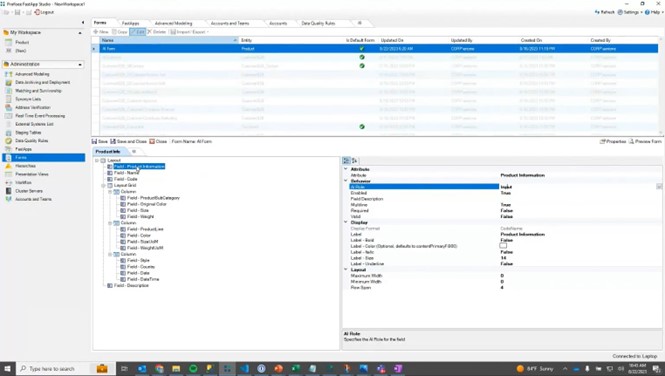
Task: Click the Delete button in Forms toolbar
Action: pos(156,32)
